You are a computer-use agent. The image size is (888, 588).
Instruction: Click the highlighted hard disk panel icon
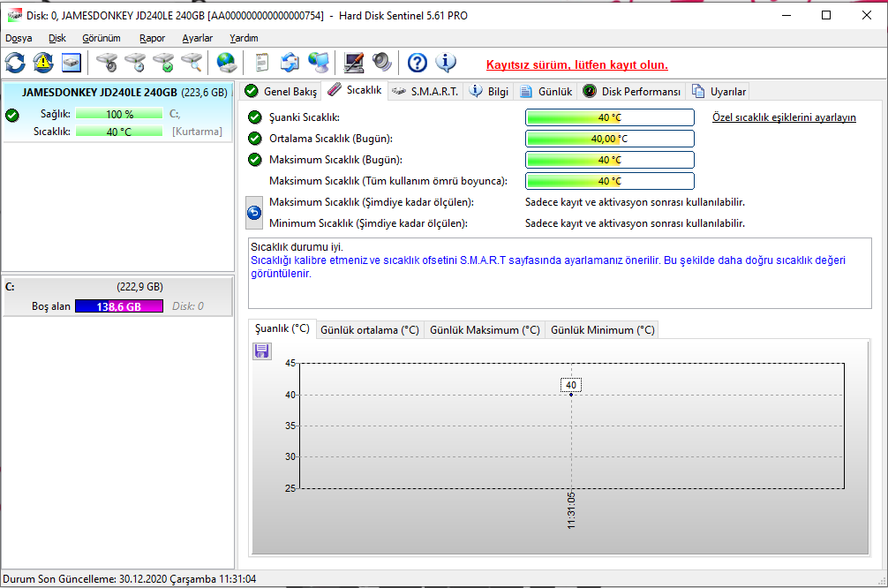click(71, 63)
